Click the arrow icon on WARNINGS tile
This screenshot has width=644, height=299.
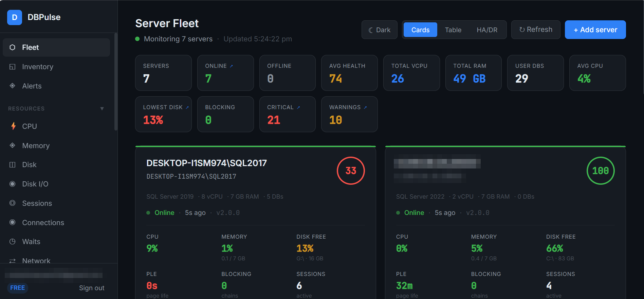click(x=365, y=107)
